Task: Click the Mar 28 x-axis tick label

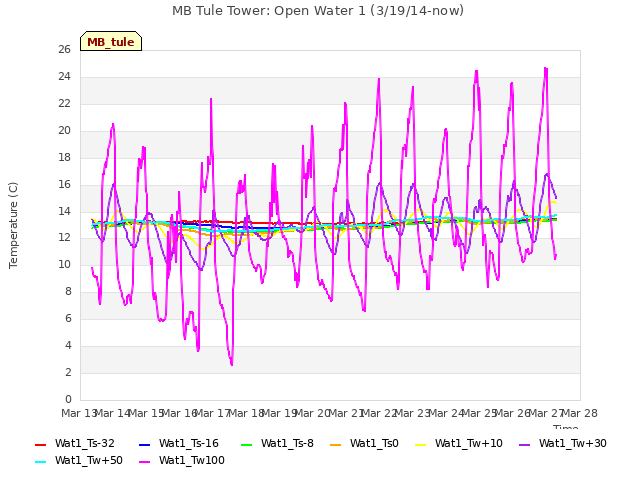Action: coord(580,413)
